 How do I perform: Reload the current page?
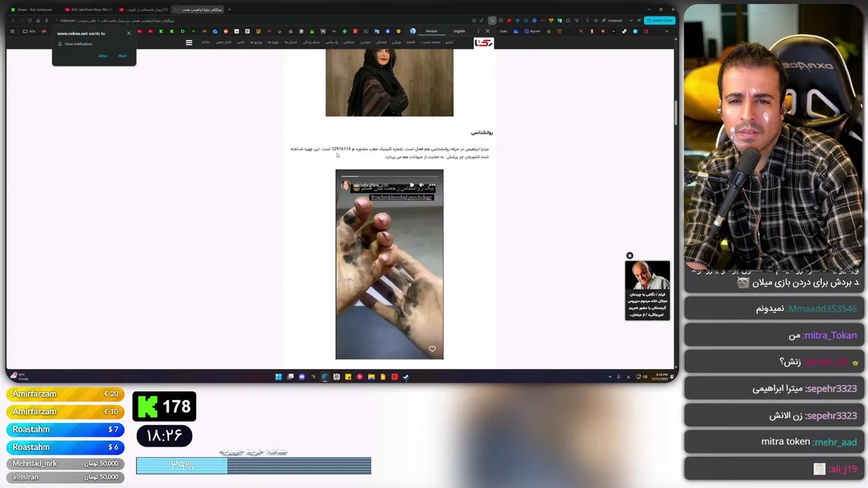(x=29, y=20)
